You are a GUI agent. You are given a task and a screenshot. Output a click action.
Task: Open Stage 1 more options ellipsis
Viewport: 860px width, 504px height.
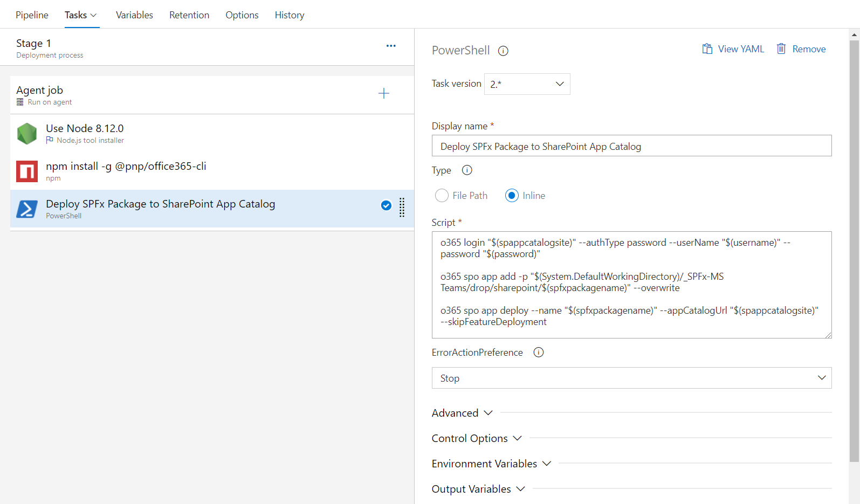pyautogui.click(x=391, y=46)
